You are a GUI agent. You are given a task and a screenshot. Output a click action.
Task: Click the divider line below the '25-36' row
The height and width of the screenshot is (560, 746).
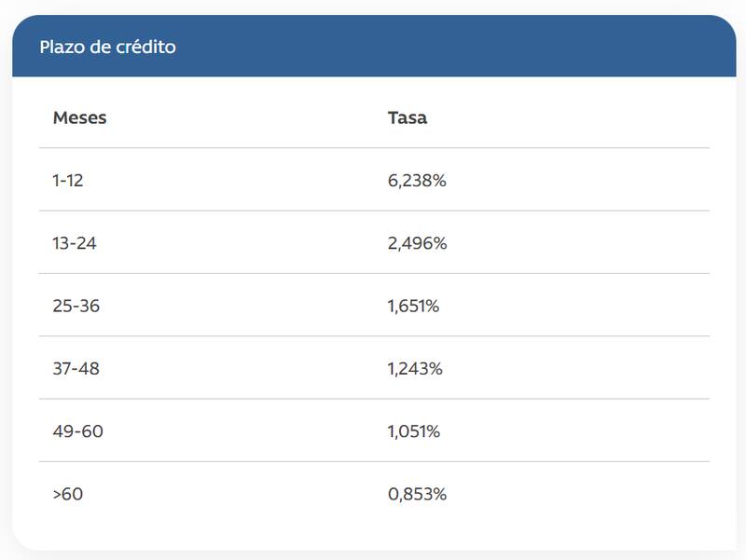373,336
